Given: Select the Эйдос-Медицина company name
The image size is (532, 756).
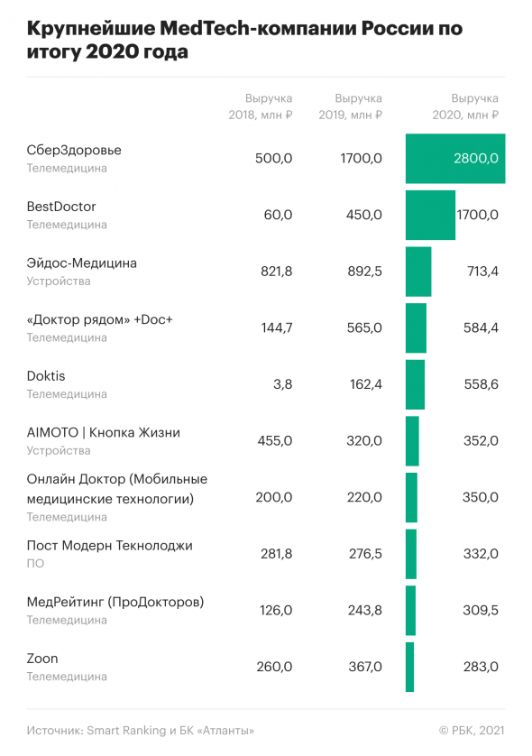Looking at the screenshot, I should pyautogui.click(x=82, y=263).
